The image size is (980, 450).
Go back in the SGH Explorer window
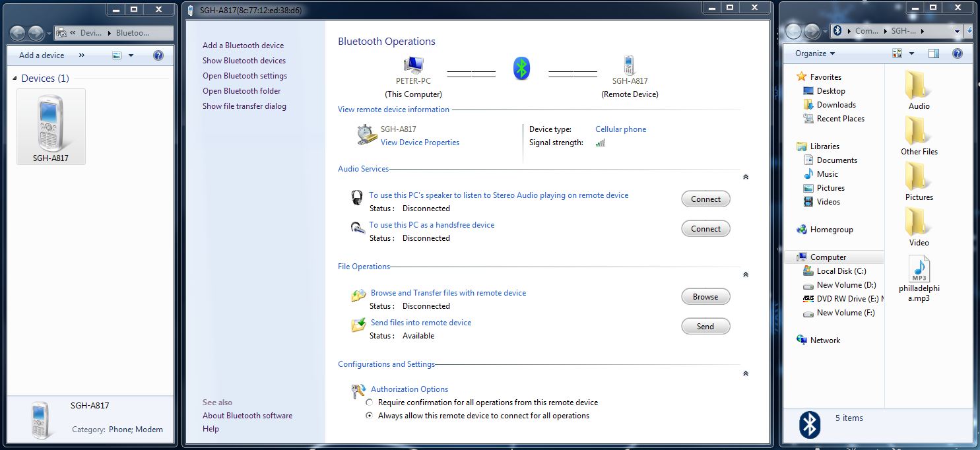pos(793,31)
